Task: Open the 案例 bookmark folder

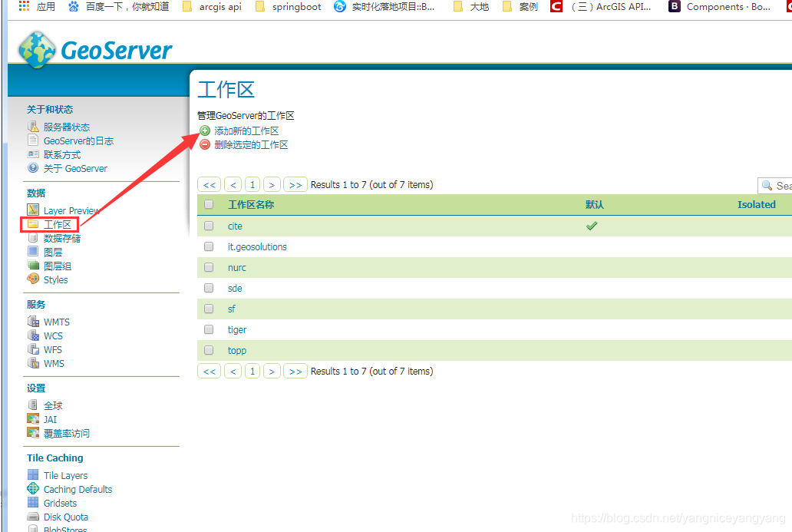Action: pos(520,7)
